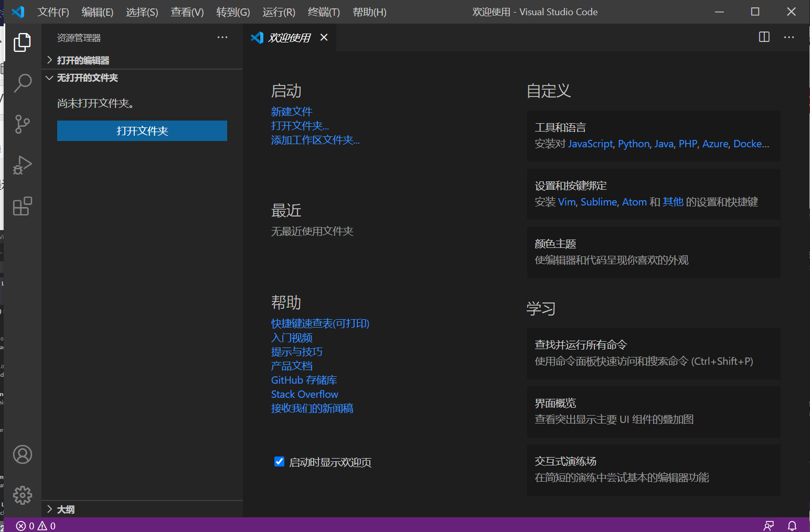
Task: Open the 提示与技巧 link
Action: pyautogui.click(x=297, y=352)
